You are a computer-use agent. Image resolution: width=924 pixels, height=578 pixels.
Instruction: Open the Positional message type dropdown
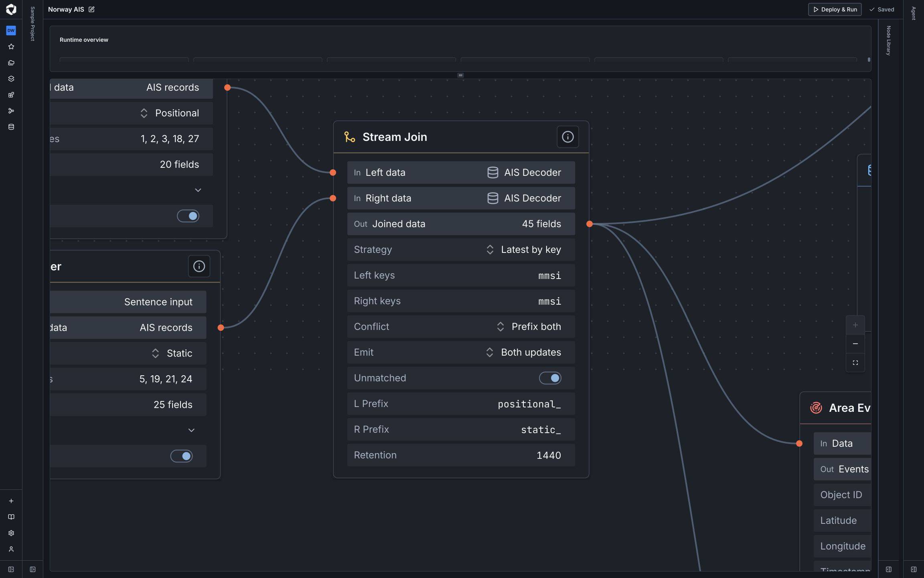coord(132,113)
